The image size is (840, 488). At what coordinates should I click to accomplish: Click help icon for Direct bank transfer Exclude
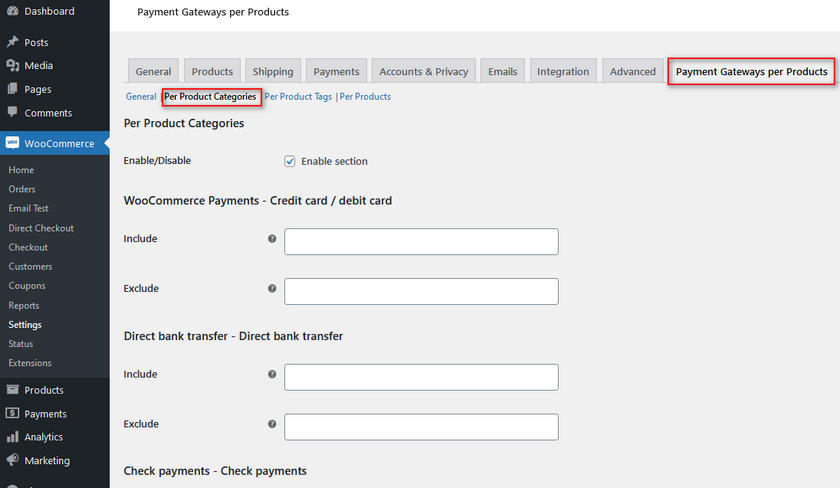point(272,424)
